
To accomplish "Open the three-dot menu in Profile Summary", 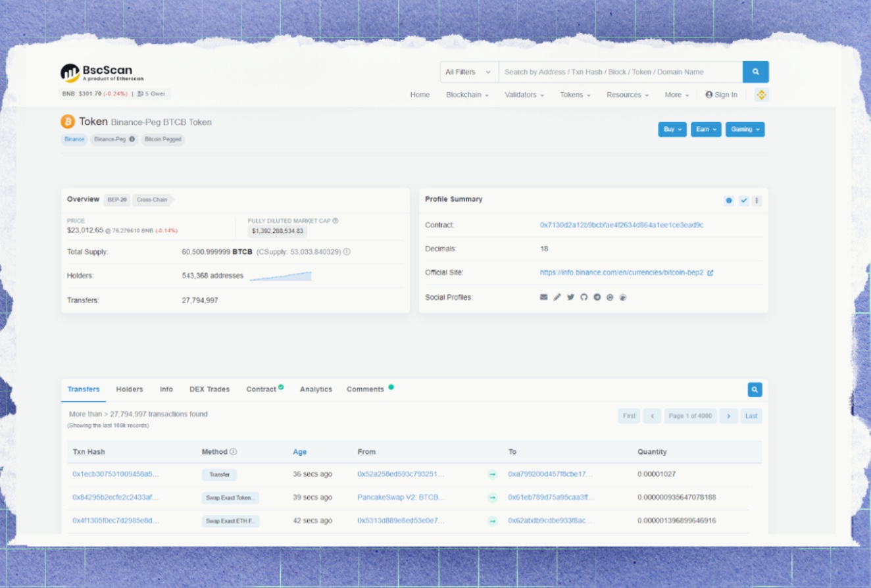I will (757, 201).
